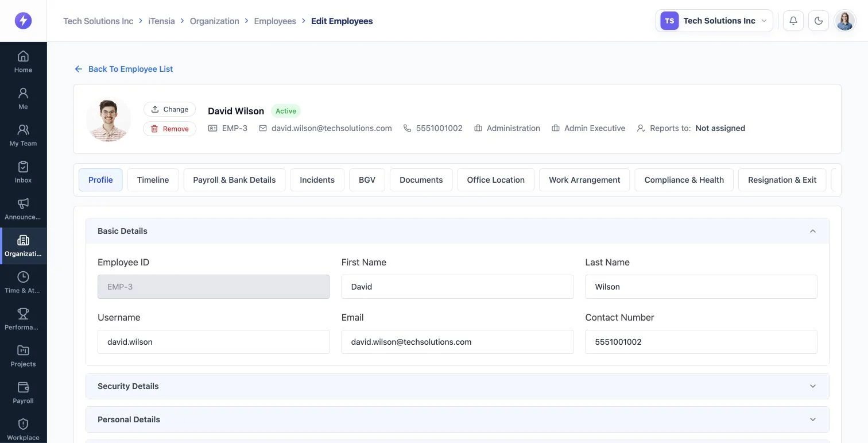This screenshot has height=443, width=868.
Task: Click the employee ID card icon
Action: point(213,128)
